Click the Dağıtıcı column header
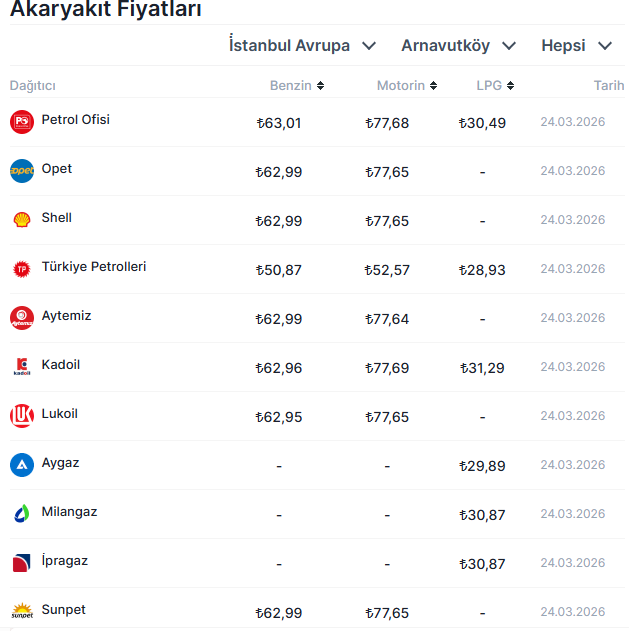The width and height of the screenshot is (629, 631). click(x=33, y=86)
